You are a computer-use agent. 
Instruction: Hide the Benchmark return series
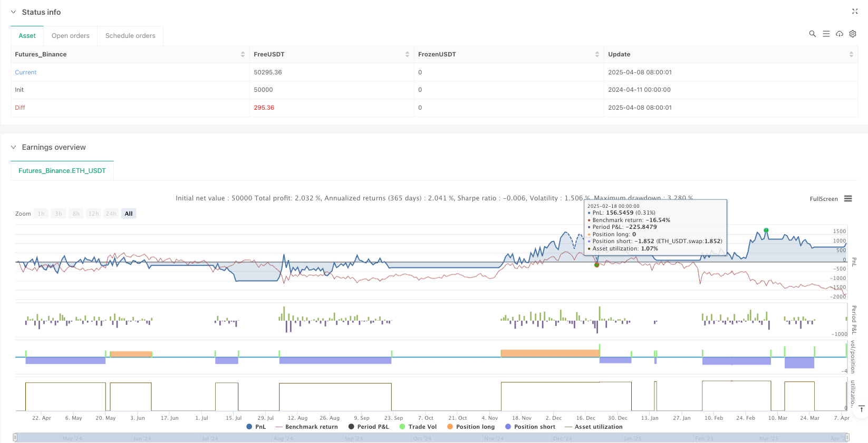coord(306,427)
